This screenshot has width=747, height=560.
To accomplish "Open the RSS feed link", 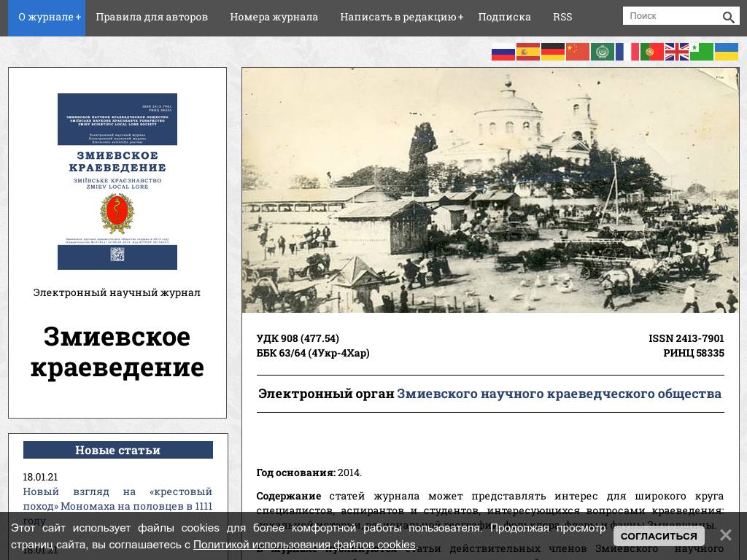I will [562, 17].
